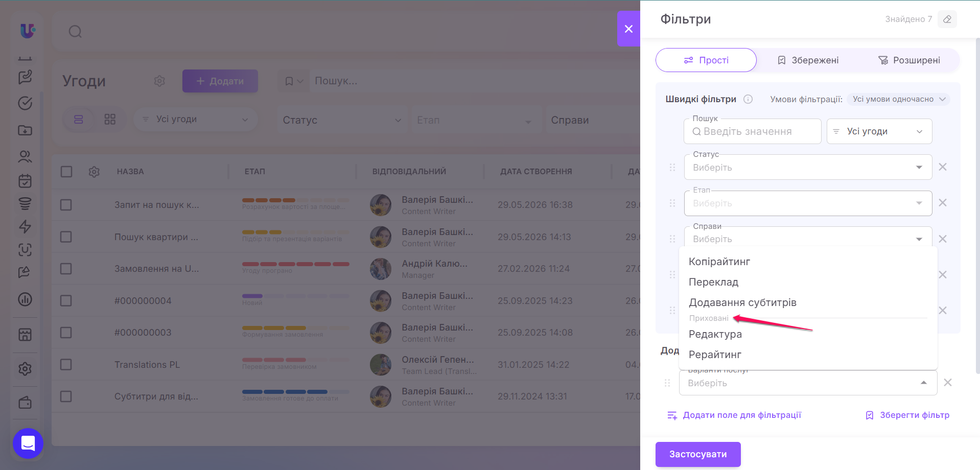Select Редактура option
This screenshot has height=470, width=980.
[x=808, y=334]
